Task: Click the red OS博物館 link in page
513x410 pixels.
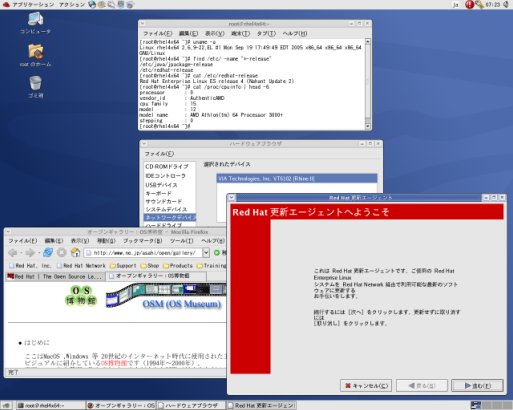Action: tap(114, 363)
